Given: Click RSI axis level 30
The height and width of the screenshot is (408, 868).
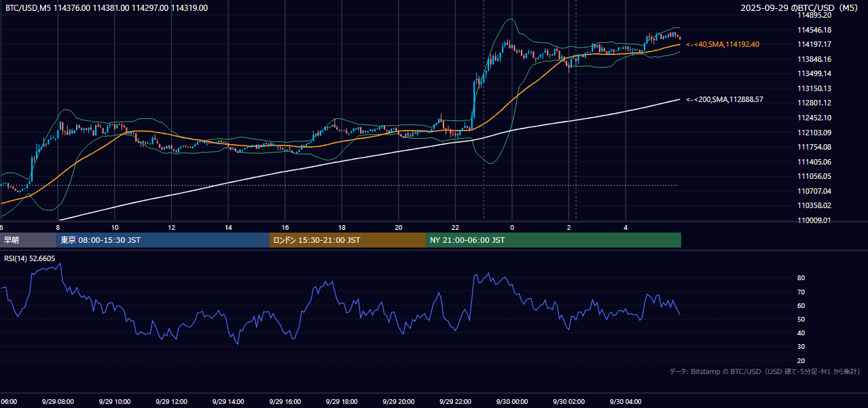Looking at the screenshot, I should (801, 347).
